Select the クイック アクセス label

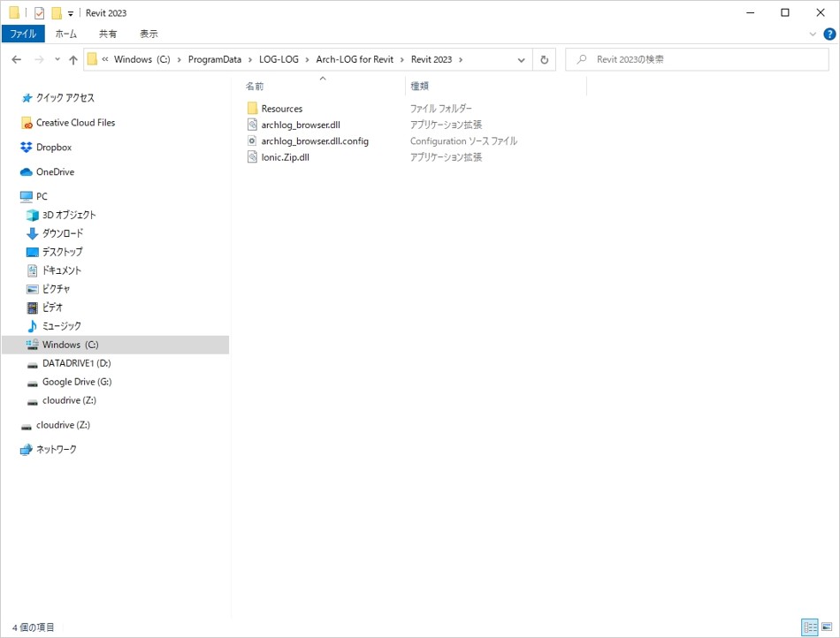(65, 98)
